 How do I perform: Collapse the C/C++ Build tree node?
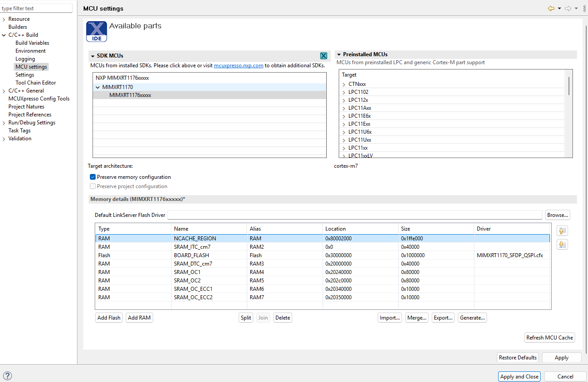4,35
